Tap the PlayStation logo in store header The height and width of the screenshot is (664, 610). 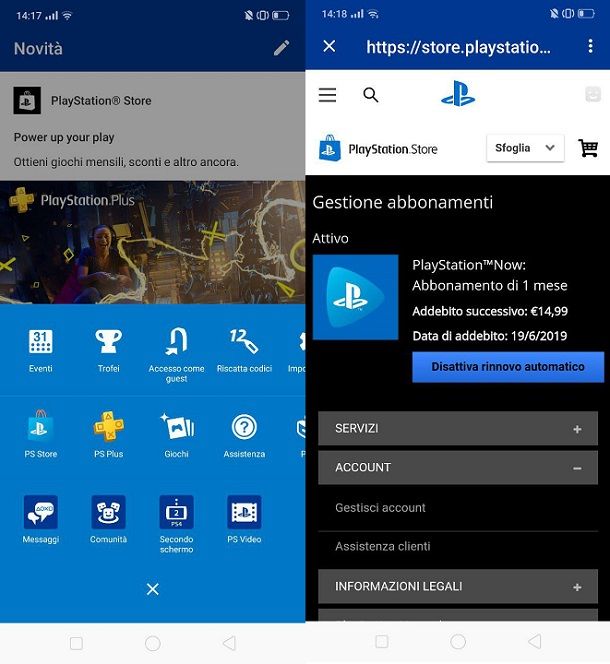point(458,94)
